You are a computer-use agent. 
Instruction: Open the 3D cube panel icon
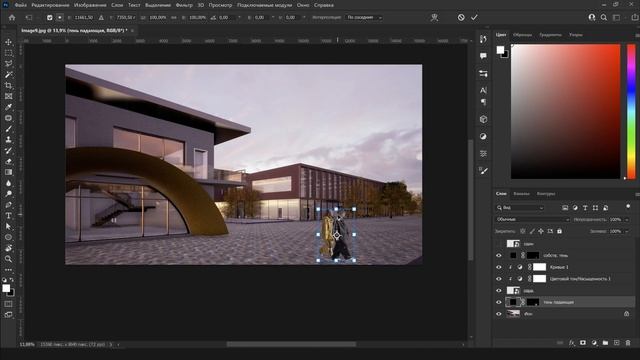[483, 120]
